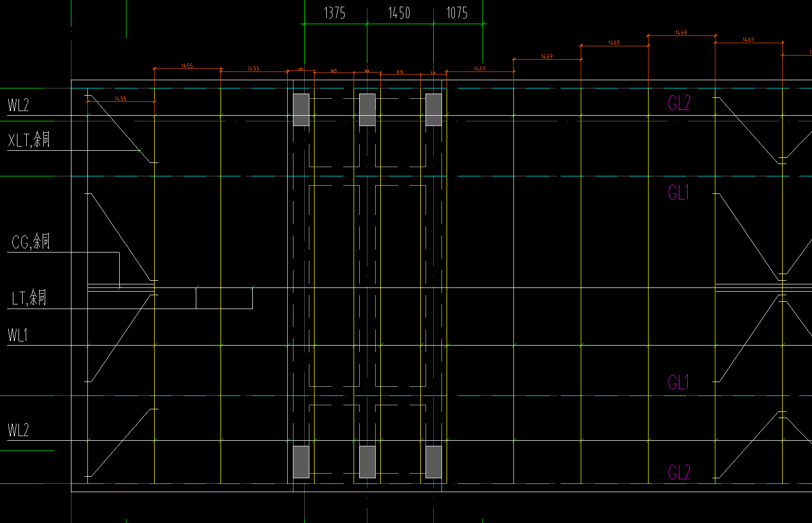Image resolution: width=812 pixels, height=523 pixels.
Task: Click the 1455 dimension beside the top WL2 label
Action: click(x=120, y=99)
